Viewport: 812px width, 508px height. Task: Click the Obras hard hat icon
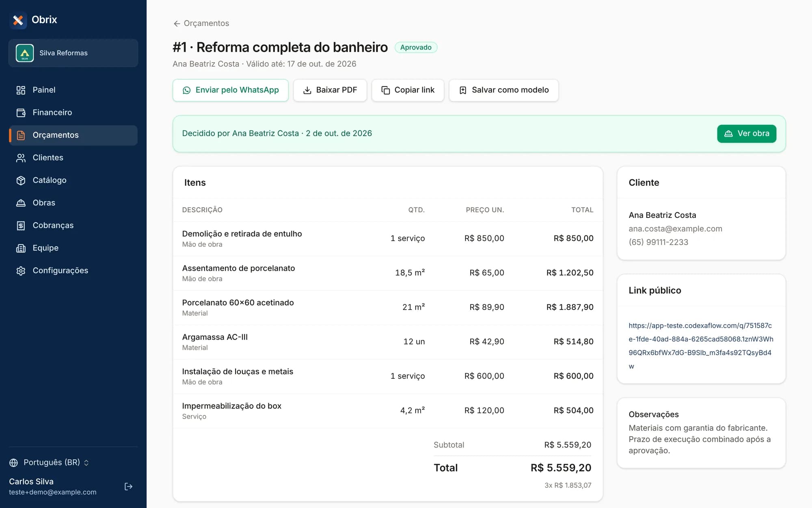point(21,203)
